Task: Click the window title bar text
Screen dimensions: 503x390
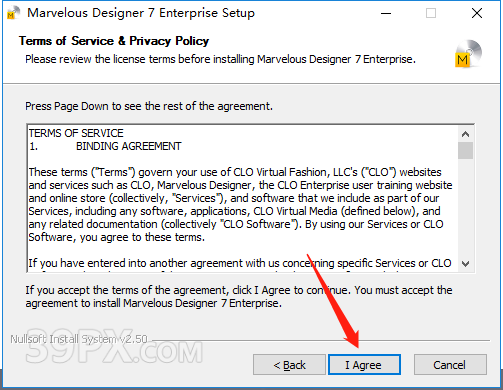Action: click(x=141, y=13)
